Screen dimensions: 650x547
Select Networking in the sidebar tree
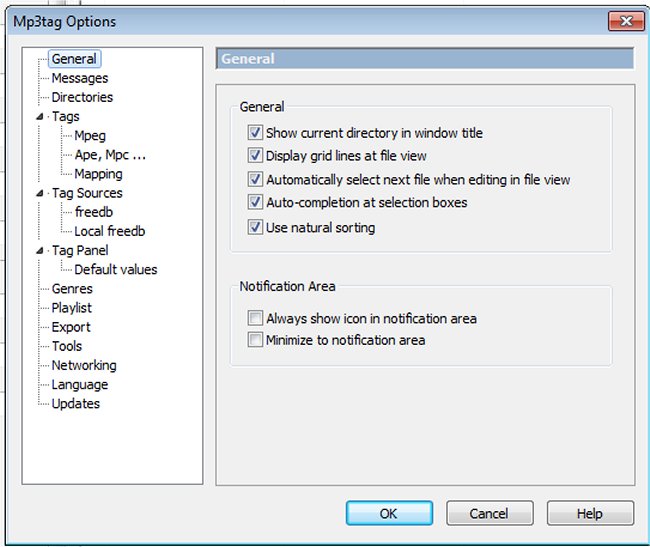pos(84,366)
